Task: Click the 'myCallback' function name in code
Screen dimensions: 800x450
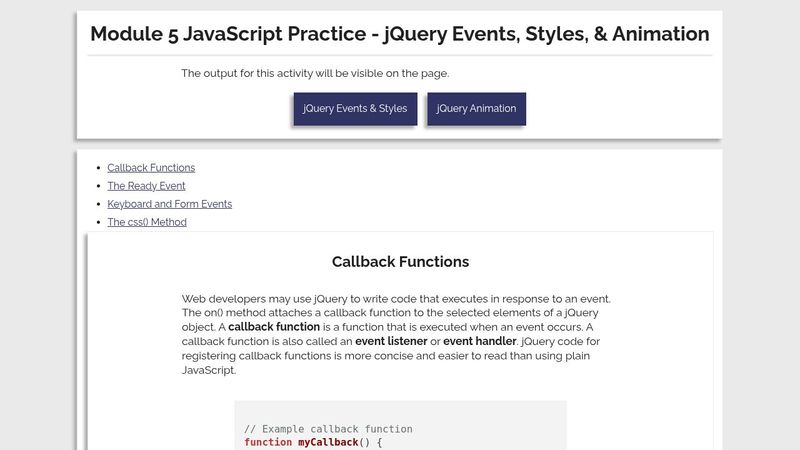Action: (328, 442)
